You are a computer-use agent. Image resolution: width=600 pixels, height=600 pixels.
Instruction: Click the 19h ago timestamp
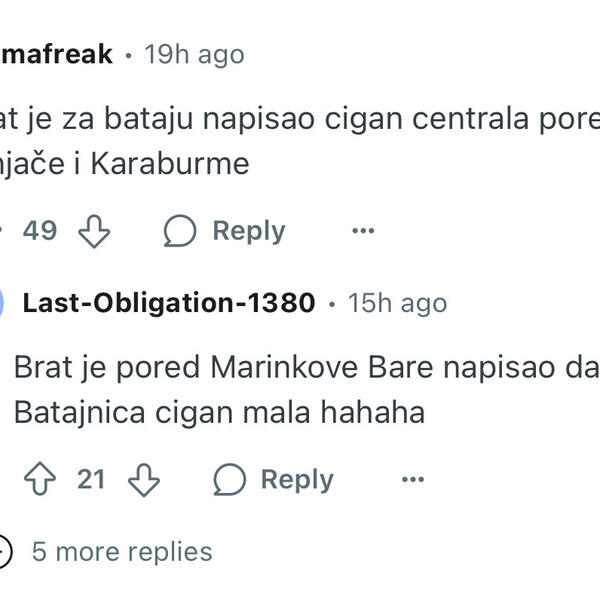pyautogui.click(x=194, y=54)
